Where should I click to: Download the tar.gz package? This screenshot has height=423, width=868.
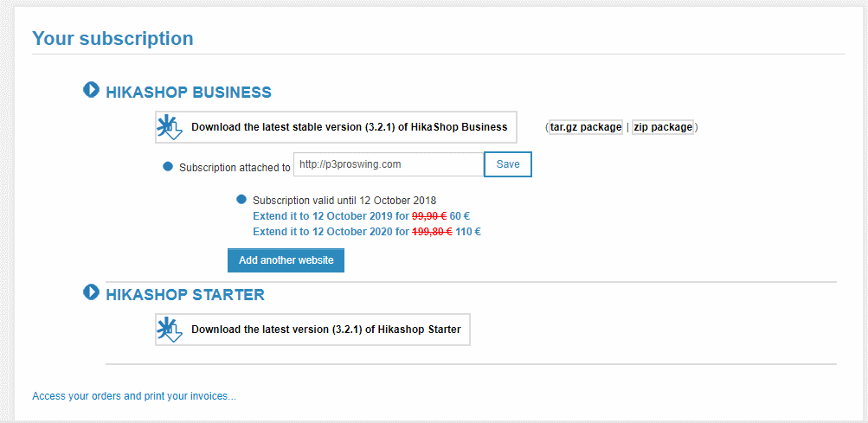pos(585,127)
